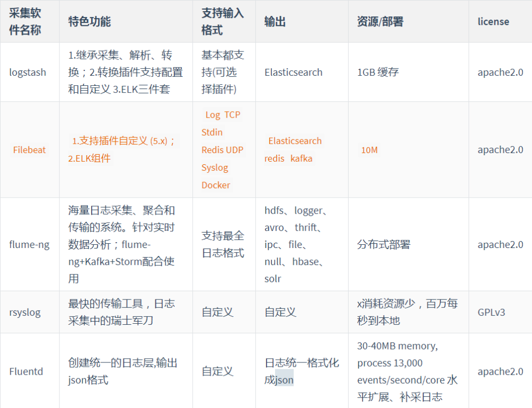Click the 1.支持插件自定义 (5.x) text

click(x=123, y=141)
